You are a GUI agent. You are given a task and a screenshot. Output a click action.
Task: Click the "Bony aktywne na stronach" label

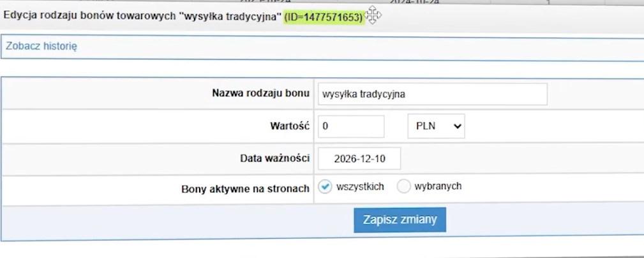[x=245, y=189]
